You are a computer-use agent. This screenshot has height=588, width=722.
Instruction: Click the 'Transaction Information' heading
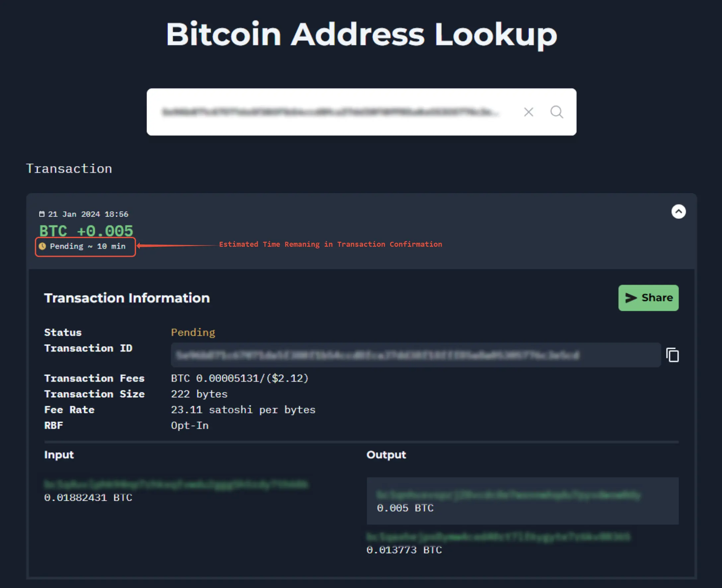(x=127, y=298)
